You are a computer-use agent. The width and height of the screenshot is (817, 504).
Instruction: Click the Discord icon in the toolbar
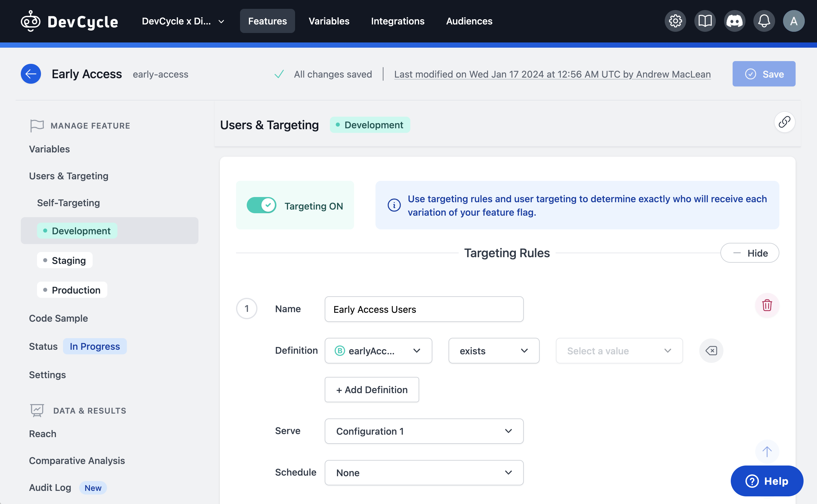point(735,20)
